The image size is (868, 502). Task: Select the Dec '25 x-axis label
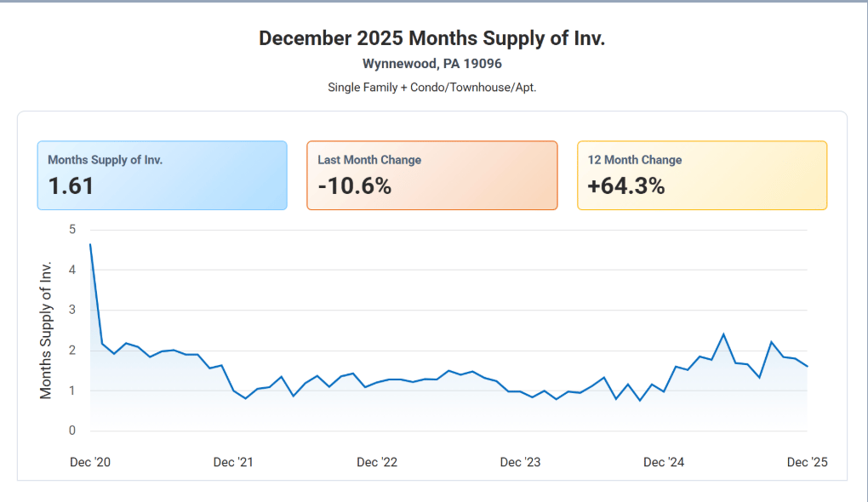(x=807, y=462)
